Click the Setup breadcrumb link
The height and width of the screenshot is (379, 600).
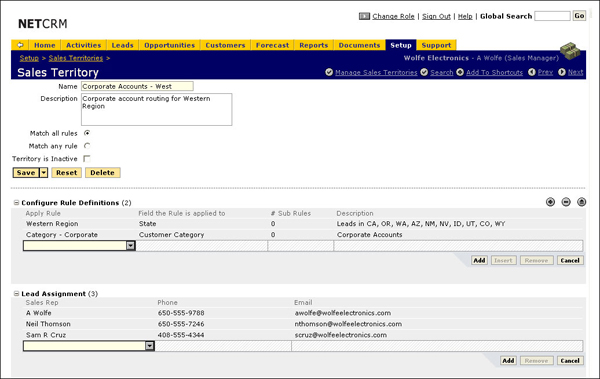click(x=29, y=58)
